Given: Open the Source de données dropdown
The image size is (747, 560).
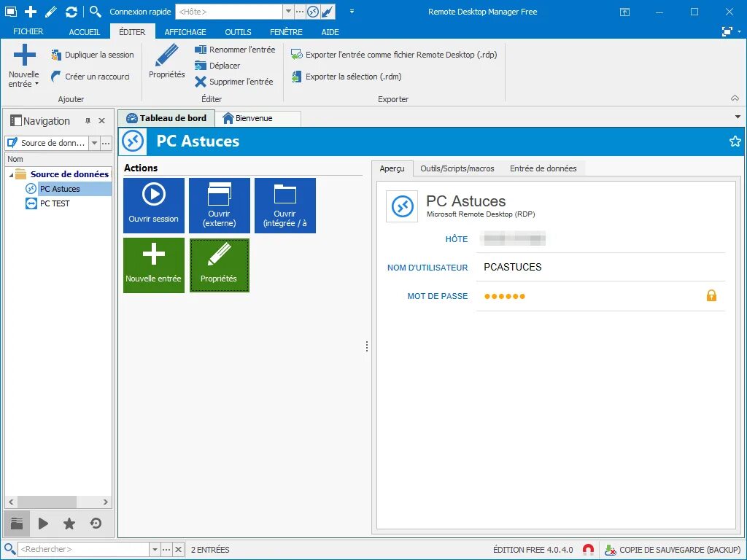Looking at the screenshot, I should pos(94,143).
